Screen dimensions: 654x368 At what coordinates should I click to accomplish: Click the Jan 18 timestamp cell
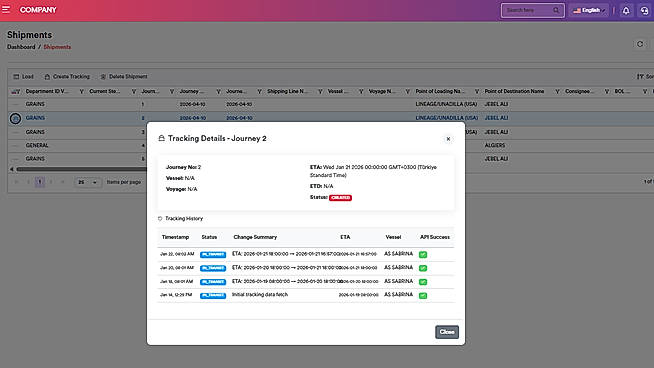click(x=177, y=282)
